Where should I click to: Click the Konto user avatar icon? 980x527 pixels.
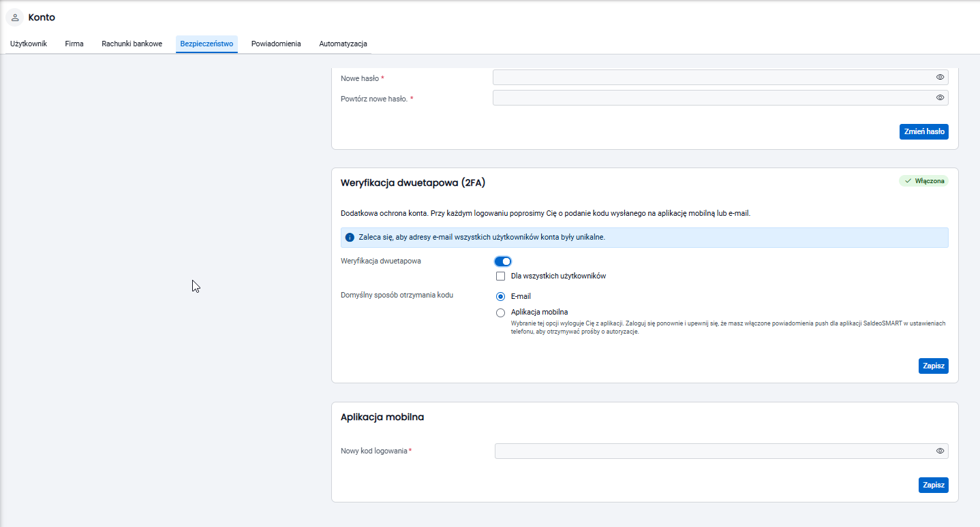coord(15,17)
